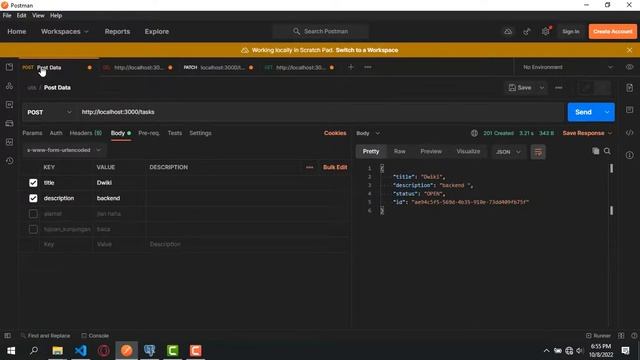Open the File menu
640x360 pixels.
7,16
